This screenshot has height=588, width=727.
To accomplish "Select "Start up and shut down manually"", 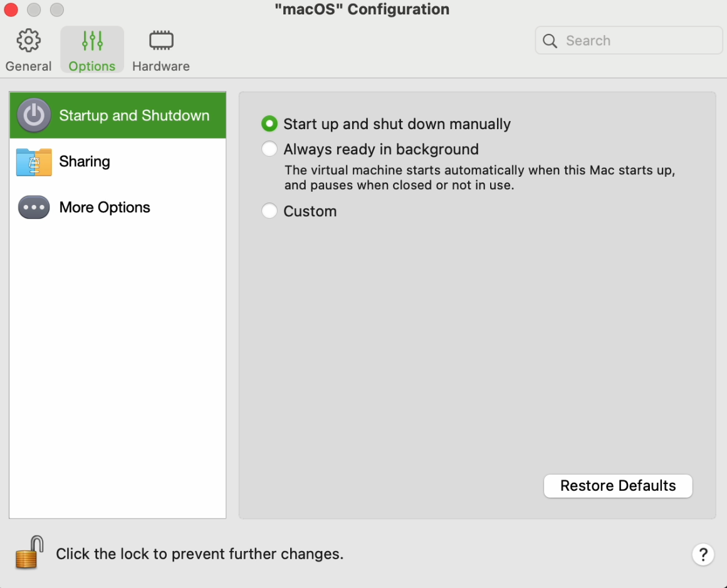I will pyautogui.click(x=269, y=124).
